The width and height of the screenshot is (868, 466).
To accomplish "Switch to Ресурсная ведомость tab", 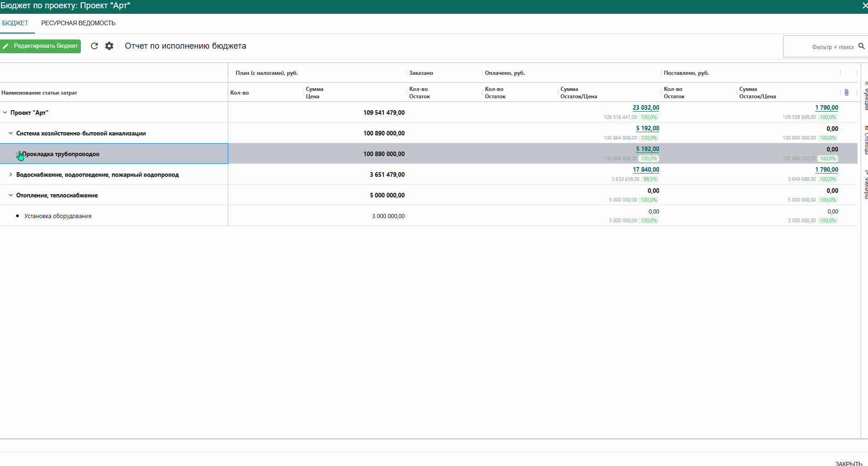I will click(78, 23).
